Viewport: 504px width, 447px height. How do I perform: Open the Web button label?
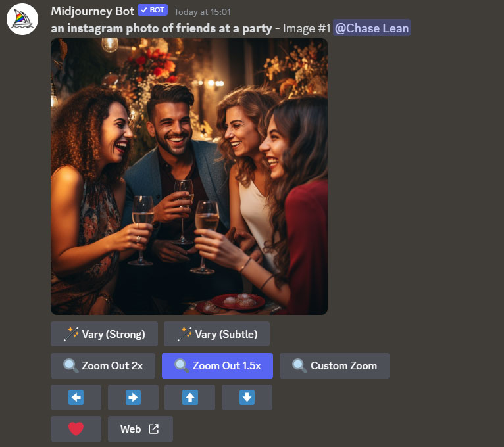130,429
